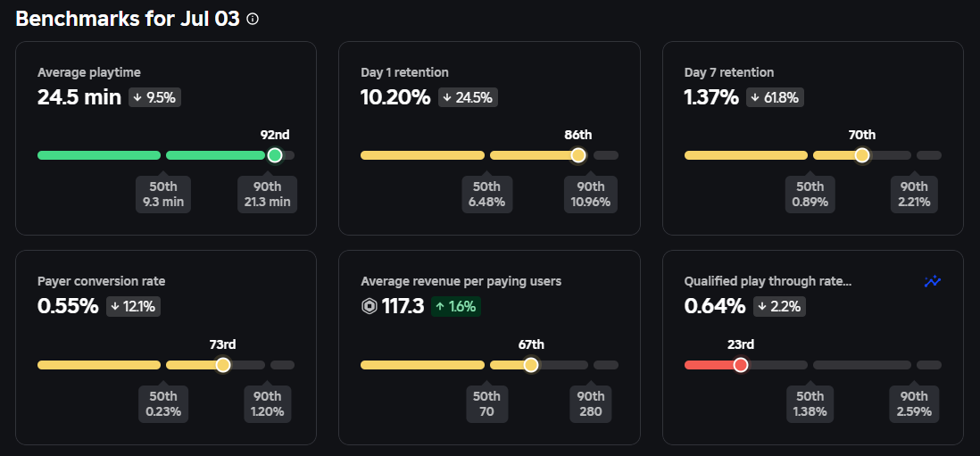Click the 9.5% decrease badge on Average playtime
This screenshot has height=456, width=980.
click(155, 98)
